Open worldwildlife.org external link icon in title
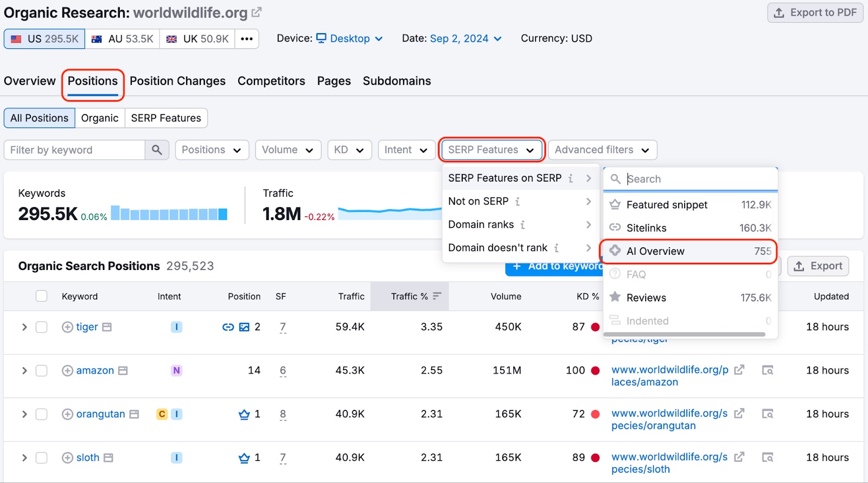This screenshot has width=868, height=483. (257, 12)
